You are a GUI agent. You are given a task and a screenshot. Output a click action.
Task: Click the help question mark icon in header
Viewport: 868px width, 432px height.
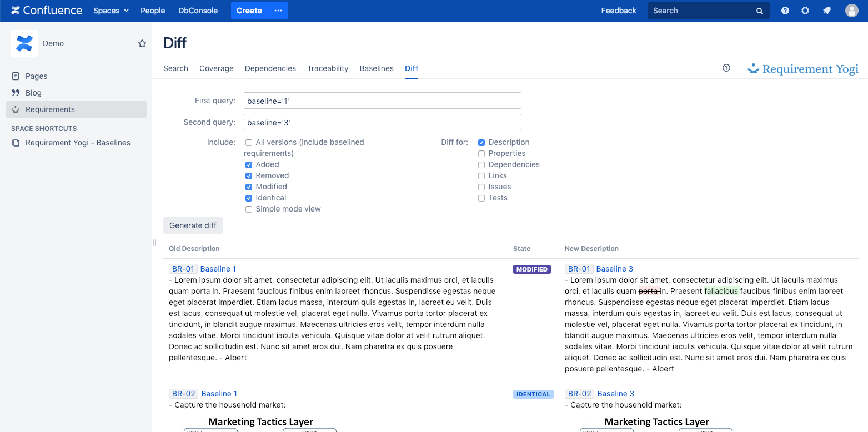tap(785, 11)
